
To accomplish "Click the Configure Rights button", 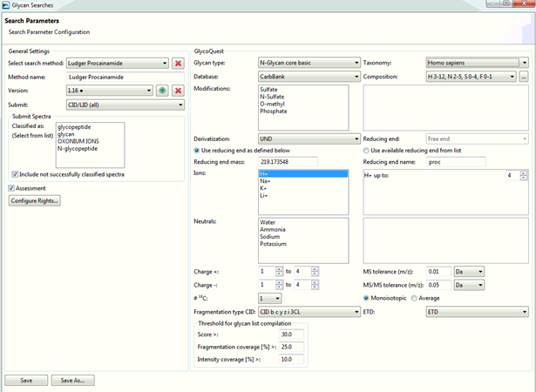I will (34, 201).
